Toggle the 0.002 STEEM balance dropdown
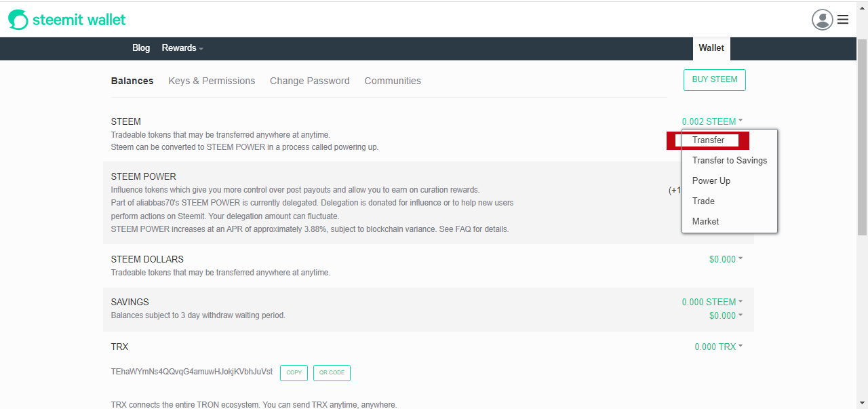The width and height of the screenshot is (868, 409). tap(712, 121)
